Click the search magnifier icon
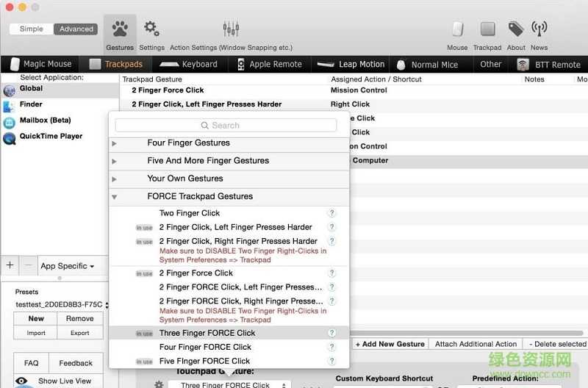The height and width of the screenshot is (388, 588). point(205,125)
